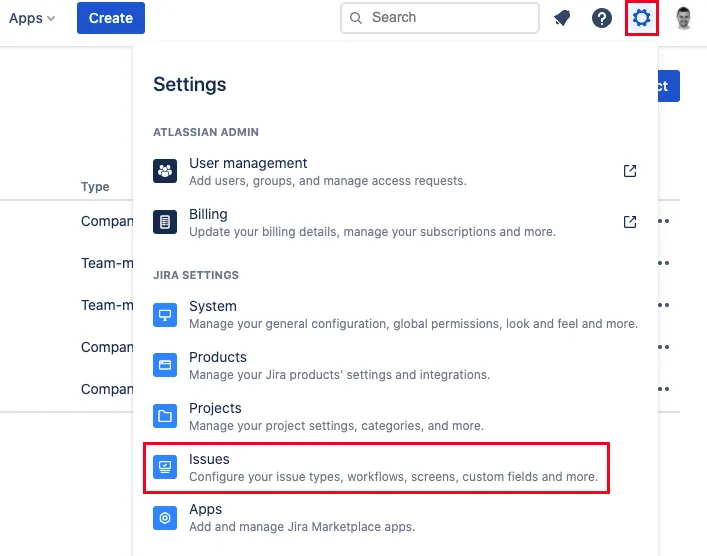Open User management settings entry
The width and height of the screenshot is (707, 556).
[395, 171]
